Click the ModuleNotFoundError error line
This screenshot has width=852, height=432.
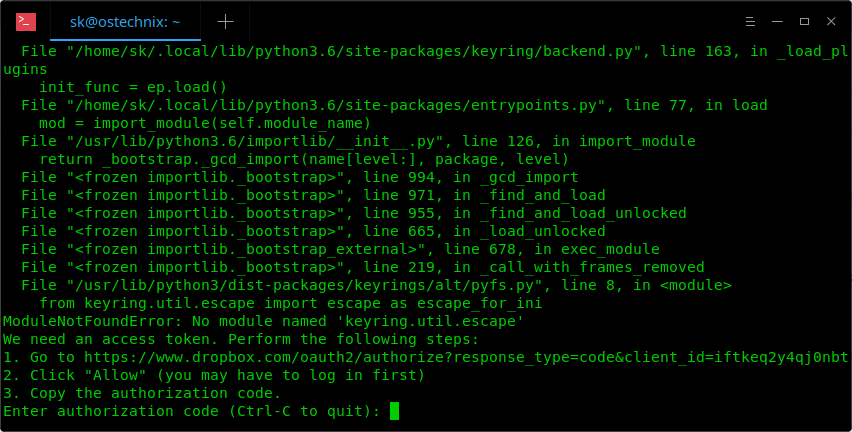tap(263, 321)
